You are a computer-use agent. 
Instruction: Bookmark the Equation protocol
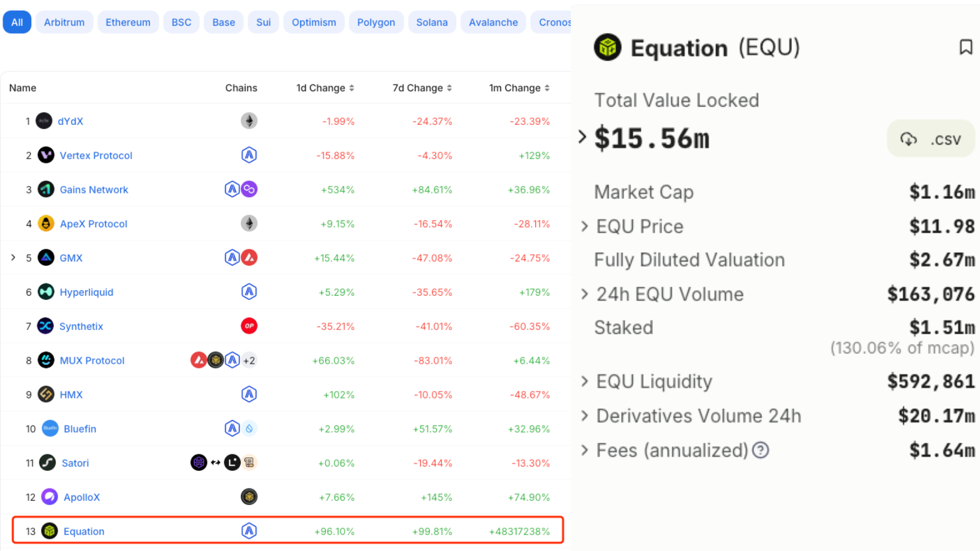966,47
